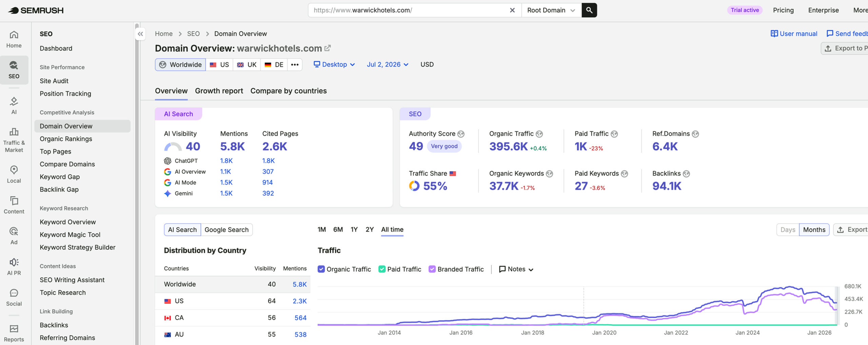Open Traffic & Market sidebar section
The image size is (868, 345).
click(x=14, y=140)
